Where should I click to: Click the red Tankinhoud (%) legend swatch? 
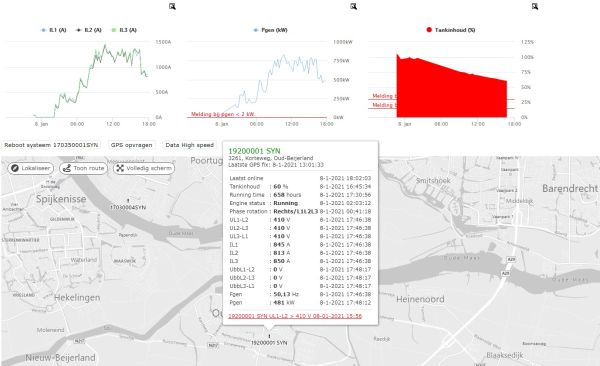[429, 30]
